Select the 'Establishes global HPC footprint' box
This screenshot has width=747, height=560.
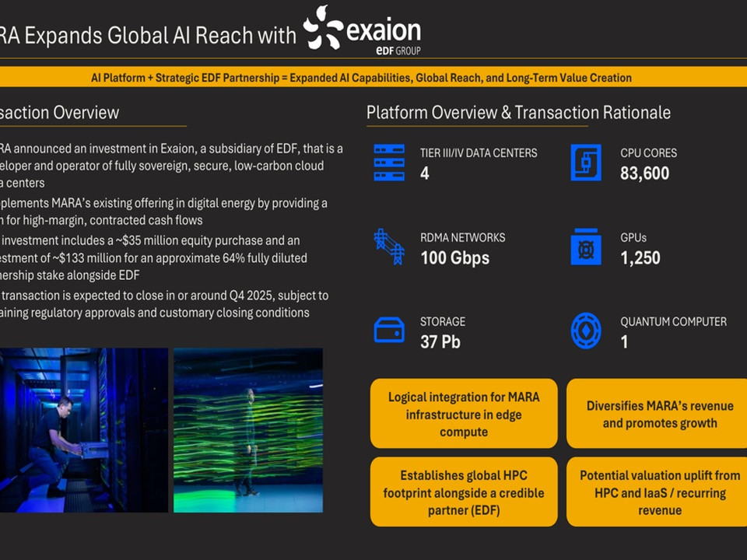464,492
